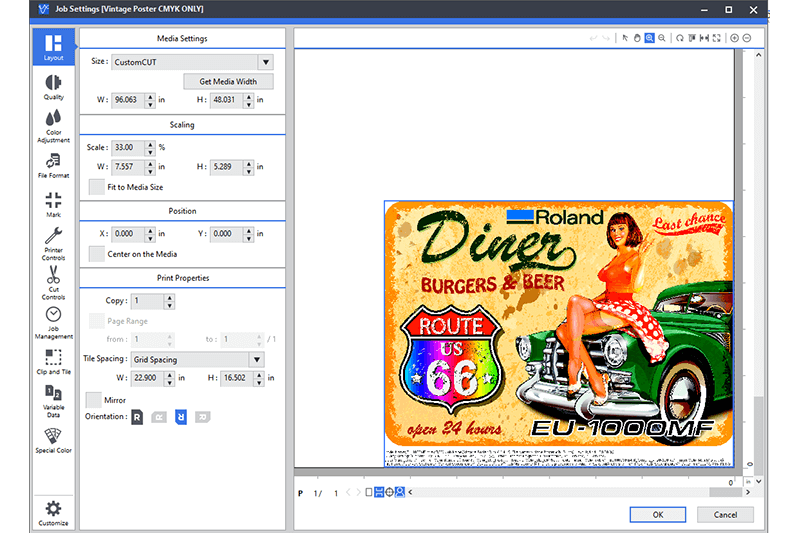The width and height of the screenshot is (800, 533).
Task: Click the vertical scrollbar up arrow
Action: click(x=759, y=55)
